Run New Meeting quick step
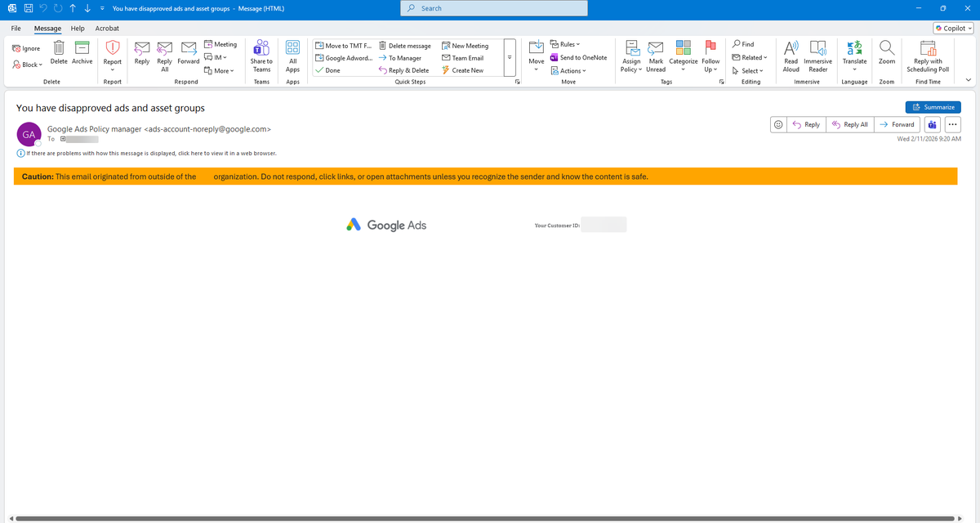This screenshot has height=523, width=980. pos(465,46)
